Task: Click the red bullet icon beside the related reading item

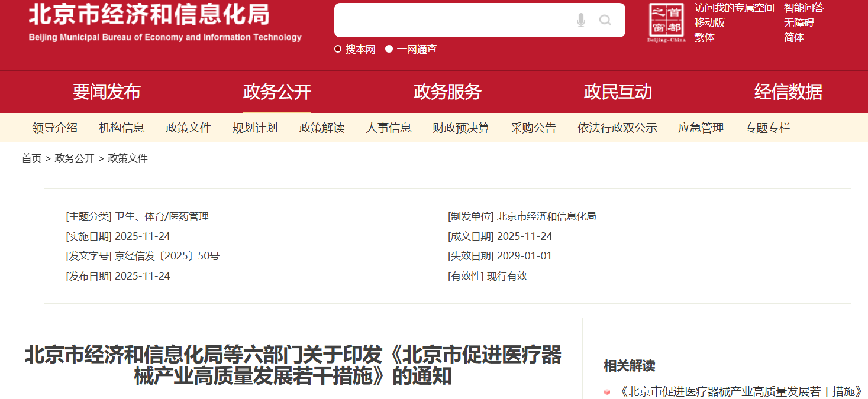Action: (x=607, y=391)
